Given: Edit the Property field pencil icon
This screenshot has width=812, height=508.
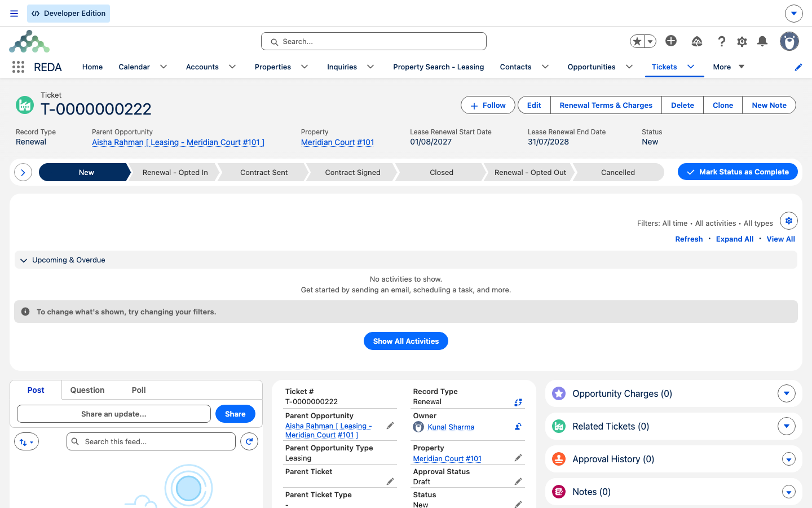Looking at the screenshot, I should point(518,458).
